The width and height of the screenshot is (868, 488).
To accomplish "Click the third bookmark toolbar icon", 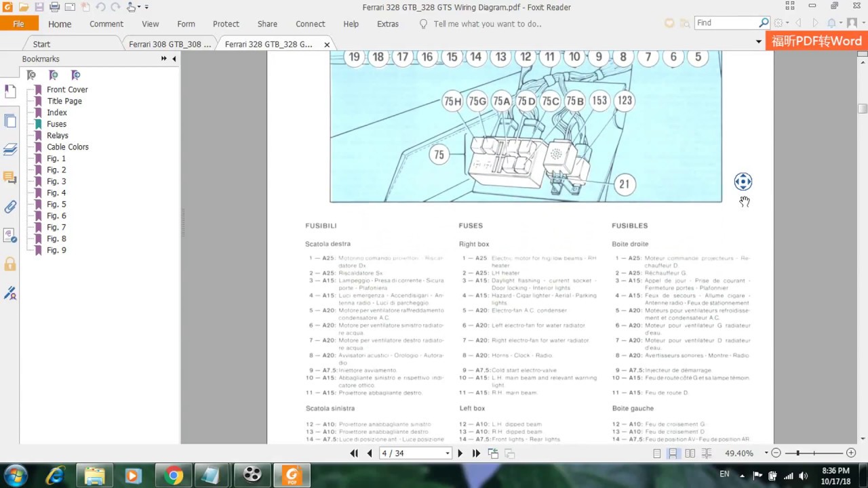I will [76, 75].
